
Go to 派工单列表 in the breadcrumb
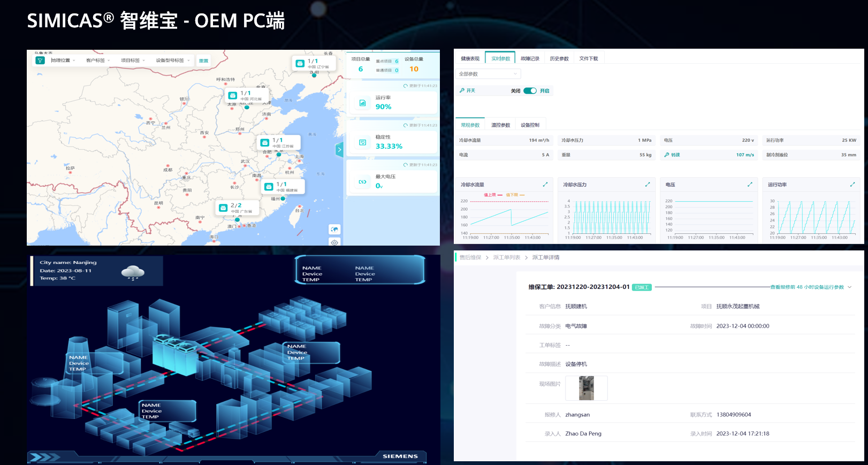(x=506, y=257)
